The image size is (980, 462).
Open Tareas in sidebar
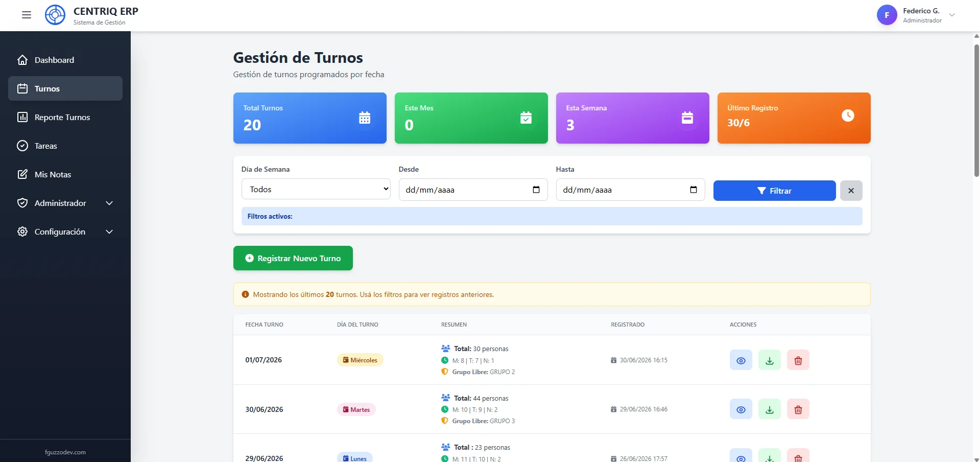click(x=65, y=146)
